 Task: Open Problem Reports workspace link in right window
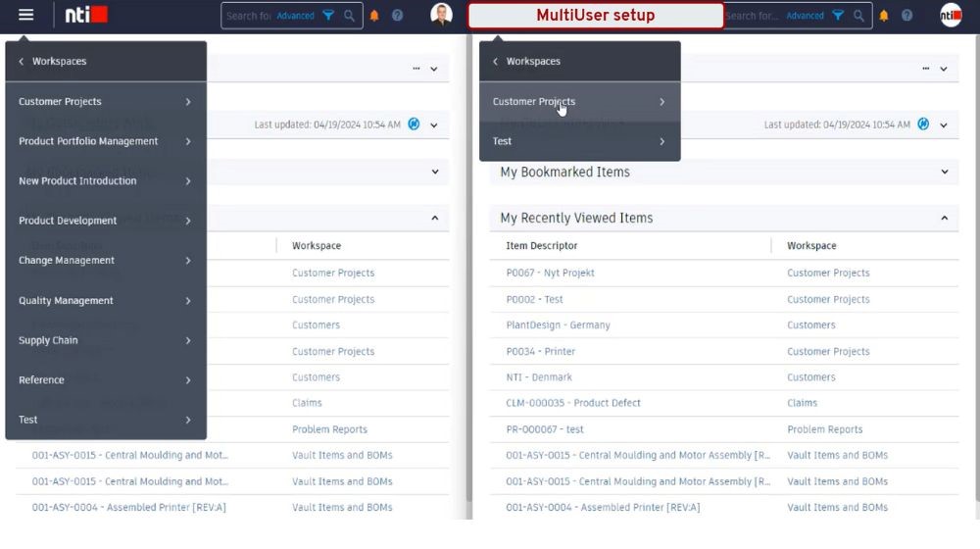824,429
